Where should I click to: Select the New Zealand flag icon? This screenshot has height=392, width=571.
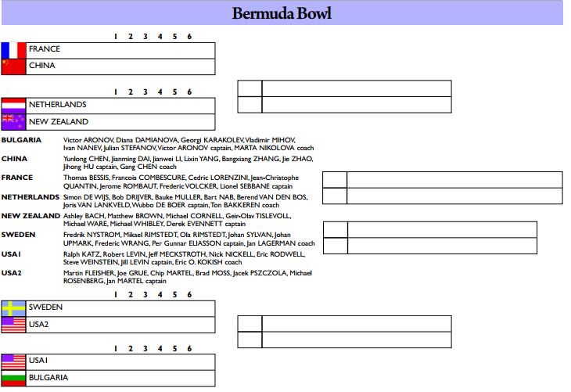14,122
